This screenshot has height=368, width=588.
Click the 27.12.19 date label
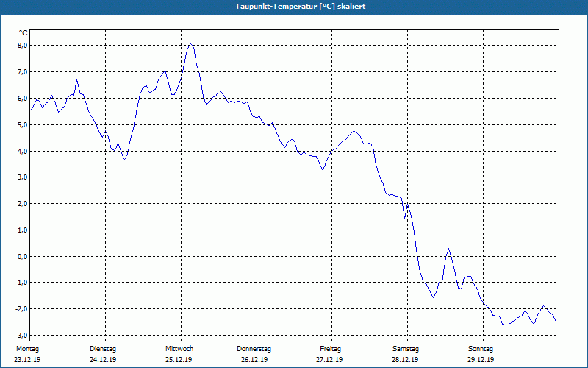click(x=329, y=360)
